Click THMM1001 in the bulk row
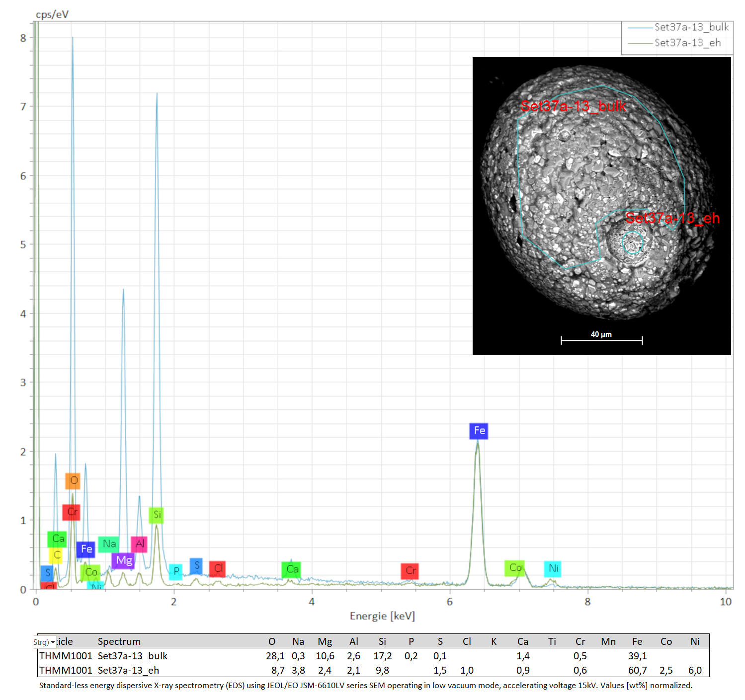Image resolution: width=745 pixels, height=700 pixels. (x=66, y=656)
